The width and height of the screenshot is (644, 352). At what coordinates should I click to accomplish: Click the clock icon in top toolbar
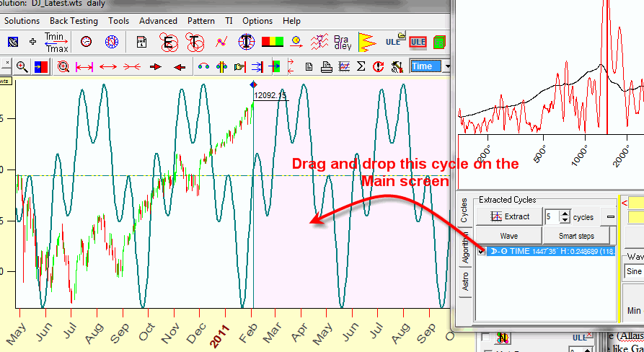86,42
